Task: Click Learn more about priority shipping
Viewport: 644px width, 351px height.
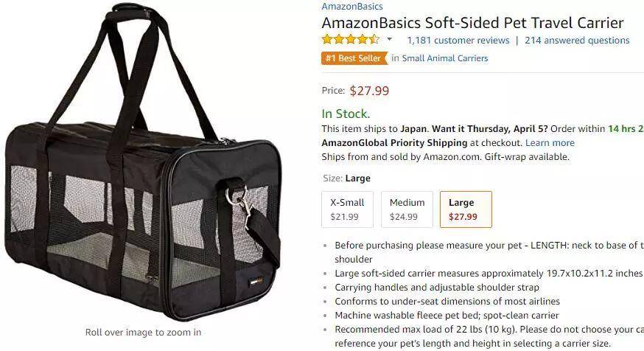Action: [550, 142]
